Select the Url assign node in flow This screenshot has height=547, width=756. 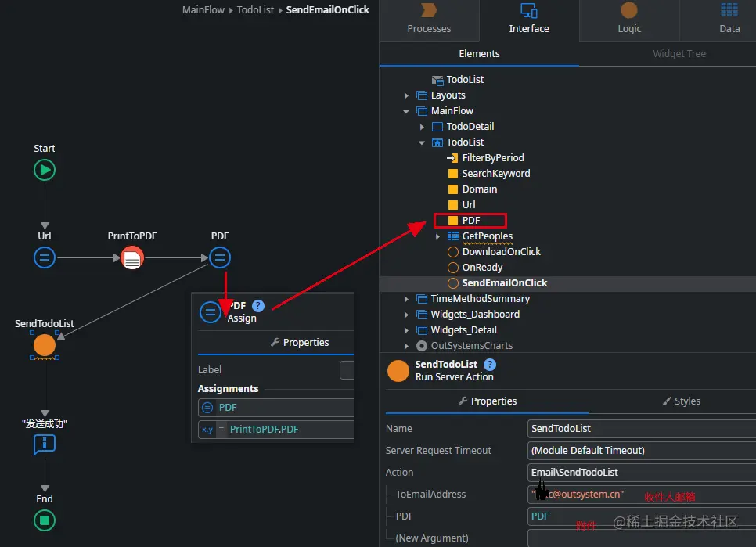(45, 257)
